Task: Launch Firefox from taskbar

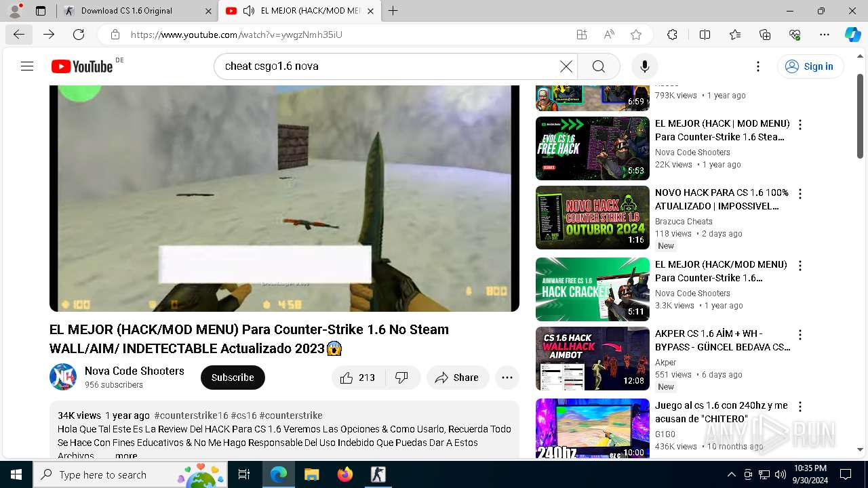Action: (345, 474)
